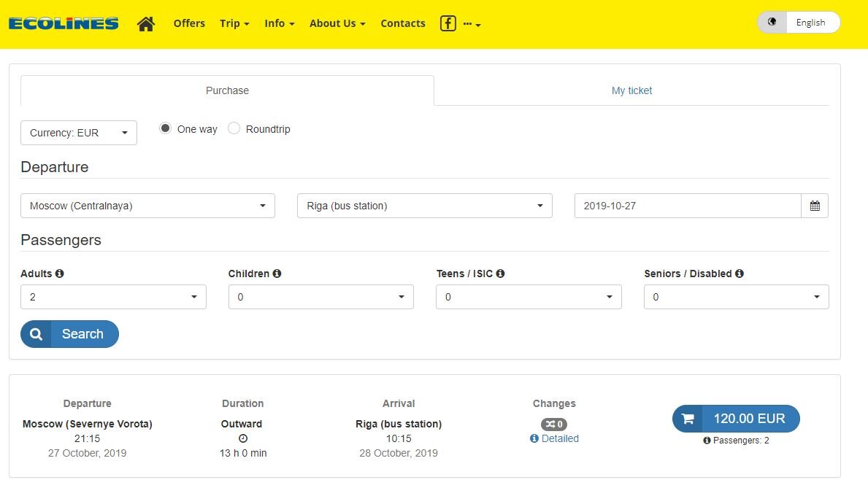Click the Riga (bus station) arrival text in results
The image size is (868, 496).
399,424
